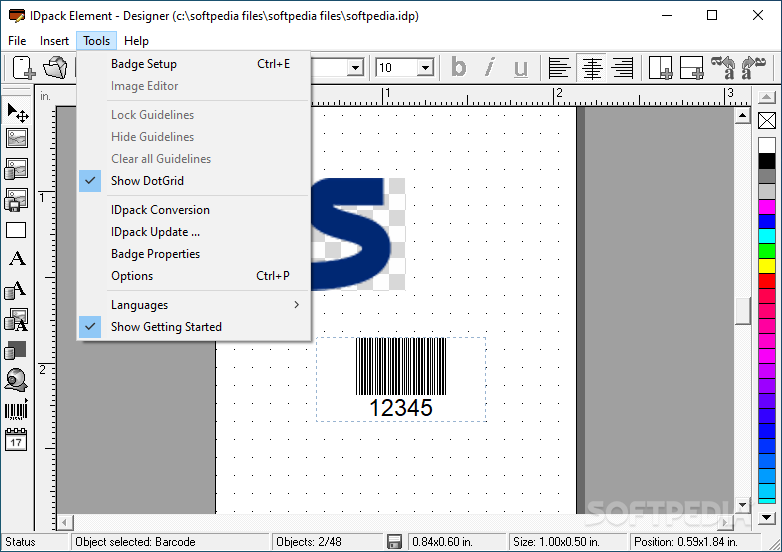782x552 pixels.
Task: Click the New badge document icon
Action: (23, 67)
